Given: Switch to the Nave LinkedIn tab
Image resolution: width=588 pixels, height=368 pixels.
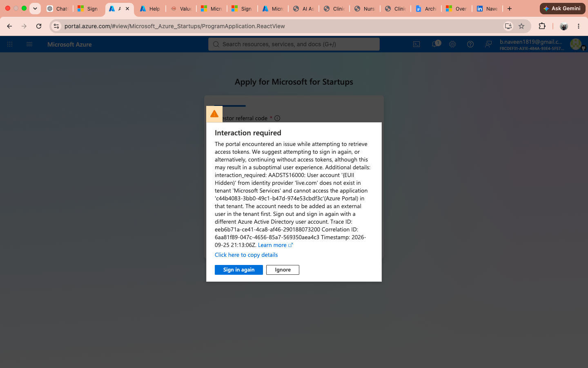Looking at the screenshot, I should point(487,9).
